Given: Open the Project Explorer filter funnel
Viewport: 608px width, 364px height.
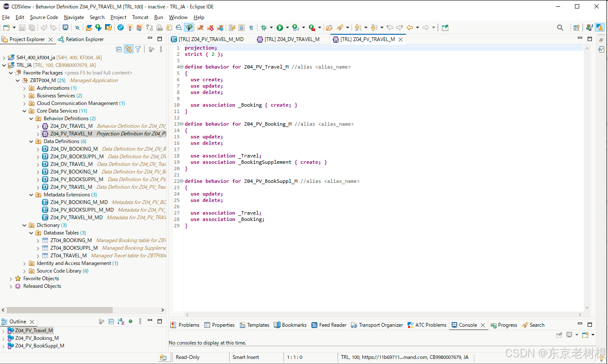Looking at the screenshot, I should (x=138, y=49).
